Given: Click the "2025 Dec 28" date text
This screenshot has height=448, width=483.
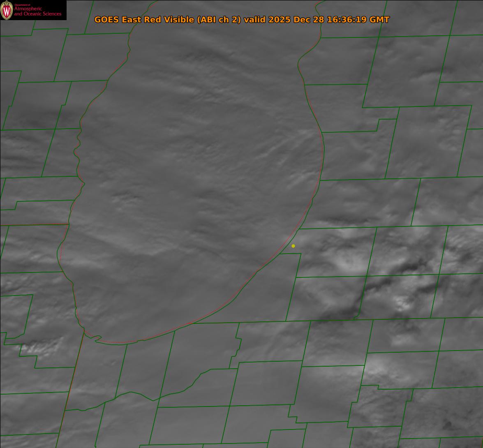Looking at the screenshot, I should tap(296, 20).
